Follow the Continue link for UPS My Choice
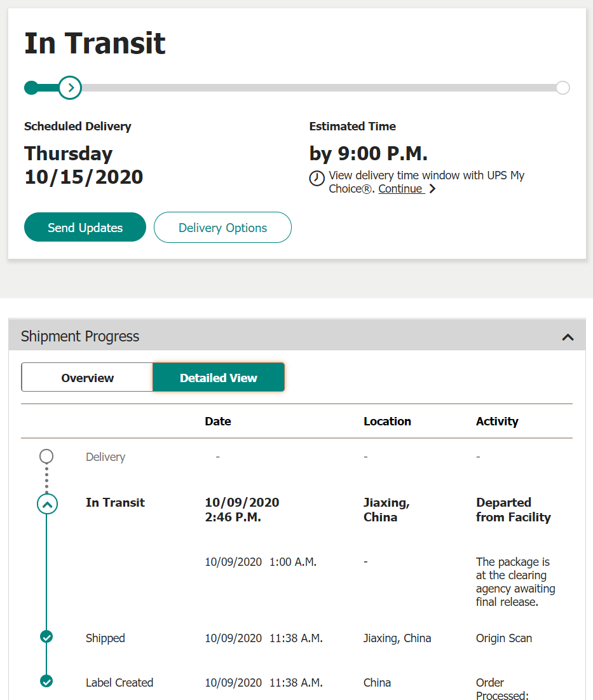Screen dimensions: 593x700 tap(400, 189)
